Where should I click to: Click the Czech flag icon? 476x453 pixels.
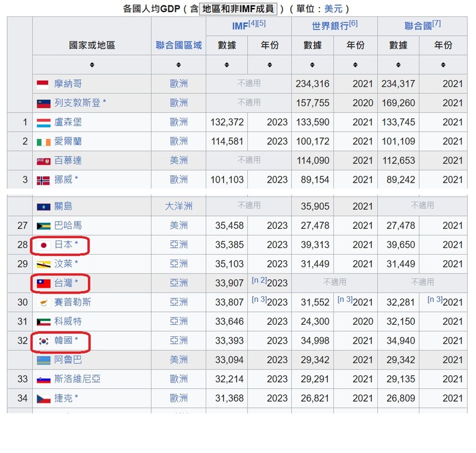click(43, 399)
